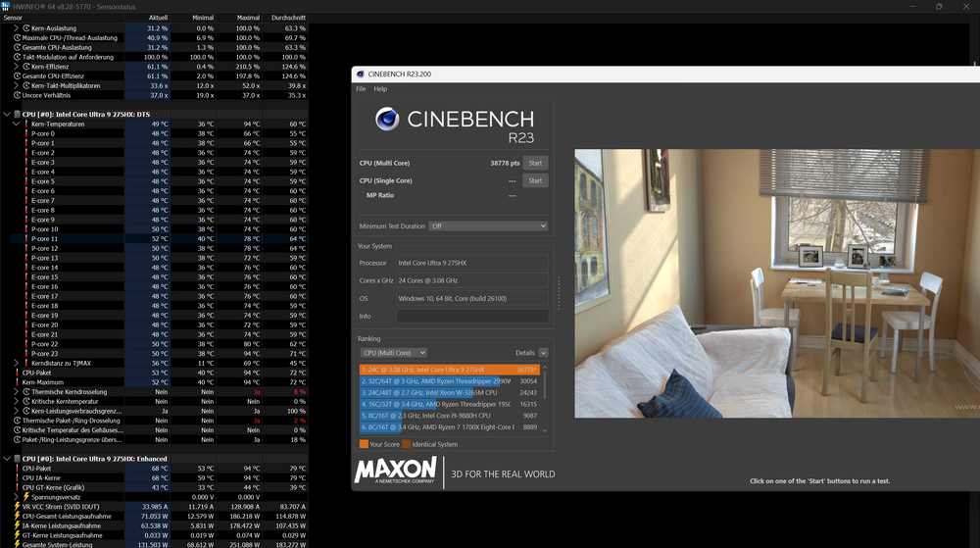Viewport: 980px width, 548px height.
Task: Start the CPU (Multi Core) benchmark
Action: [535, 163]
